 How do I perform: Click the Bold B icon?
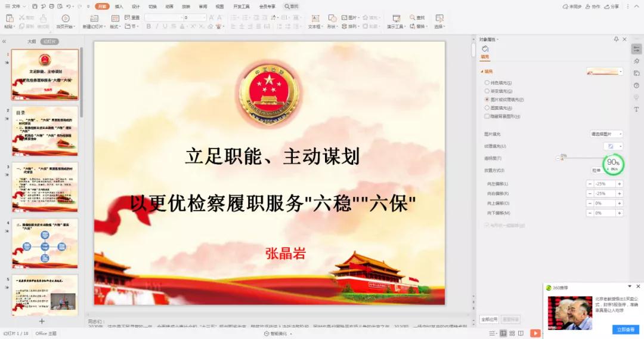(148, 26)
